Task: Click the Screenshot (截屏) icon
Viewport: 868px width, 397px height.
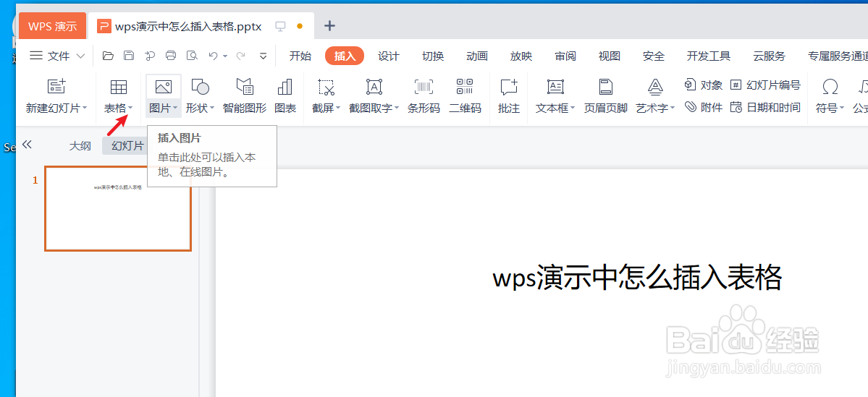Action: coord(326,87)
